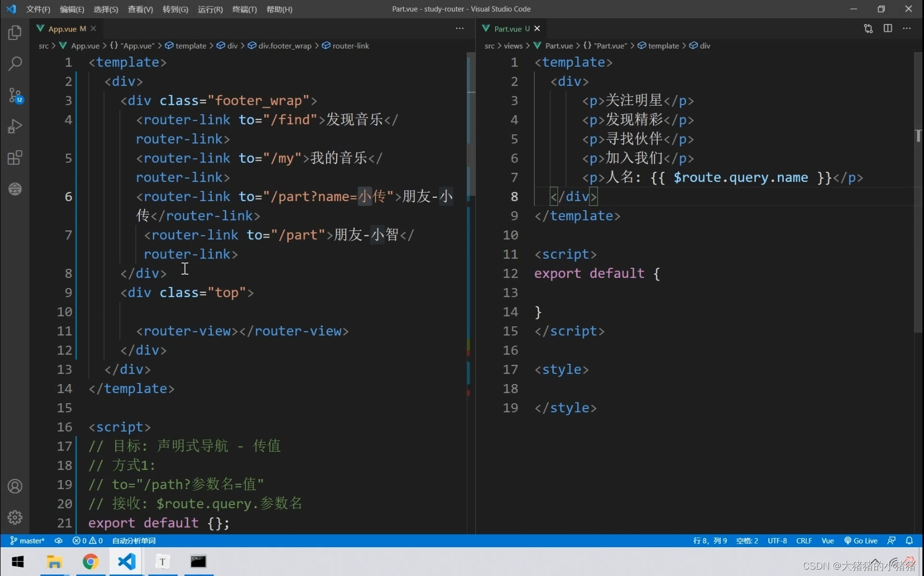Open the Run and Debug view

click(x=15, y=126)
